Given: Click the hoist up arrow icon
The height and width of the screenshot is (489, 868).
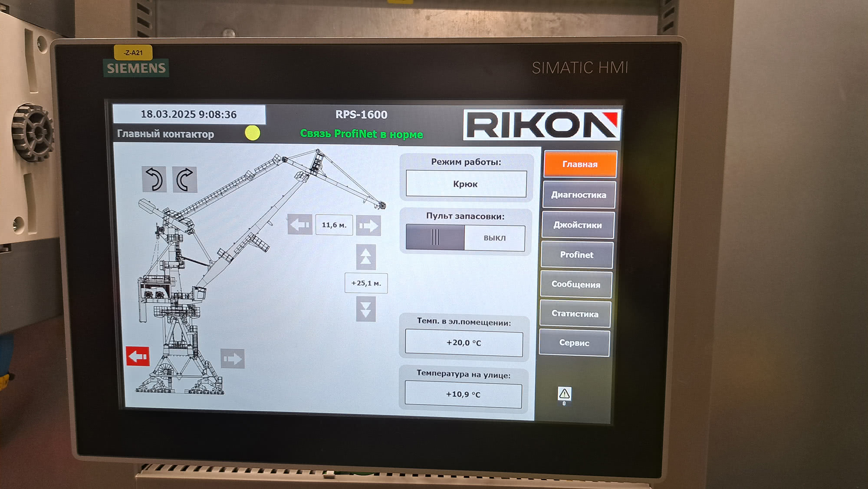Looking at the screenshot, I should (366, 257).
